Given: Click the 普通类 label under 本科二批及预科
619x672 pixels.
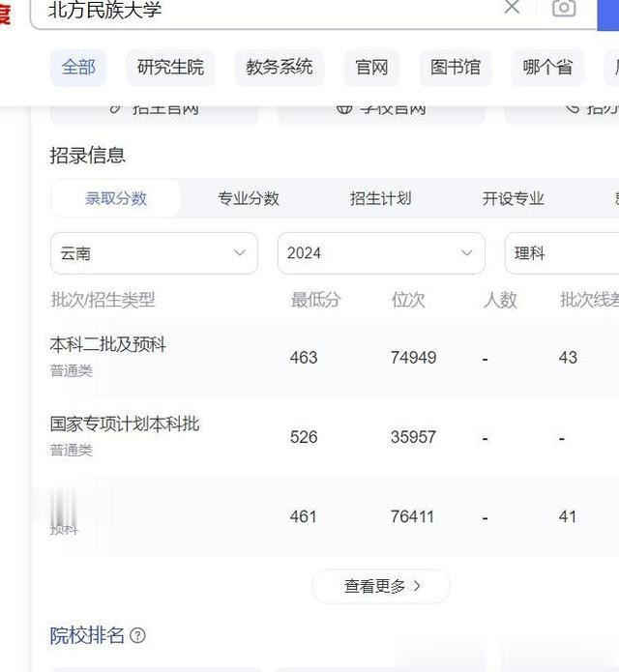Looking at the screenshot, I should pyautogui.click(x=72, y=370).
